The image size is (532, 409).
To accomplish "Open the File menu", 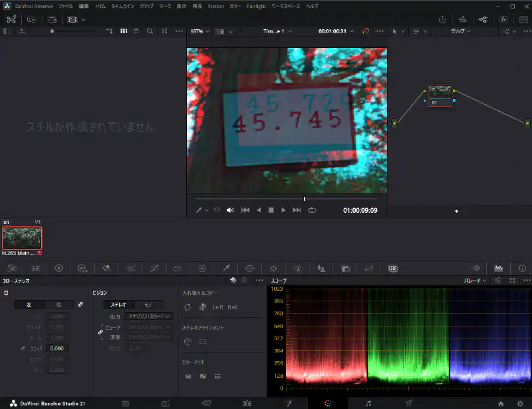I will point(65,6).
